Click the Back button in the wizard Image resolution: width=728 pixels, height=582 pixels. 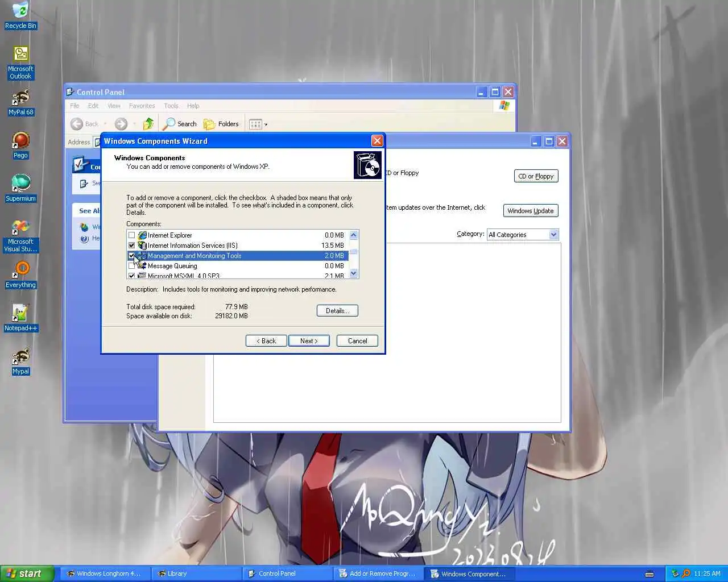tap(266, 340)
